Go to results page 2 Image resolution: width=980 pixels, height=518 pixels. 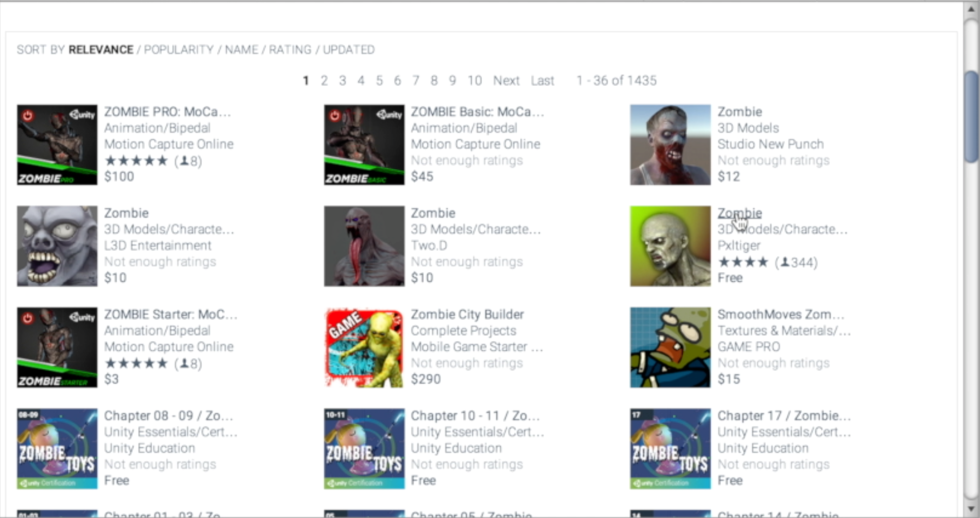click(x=324, y=80)
